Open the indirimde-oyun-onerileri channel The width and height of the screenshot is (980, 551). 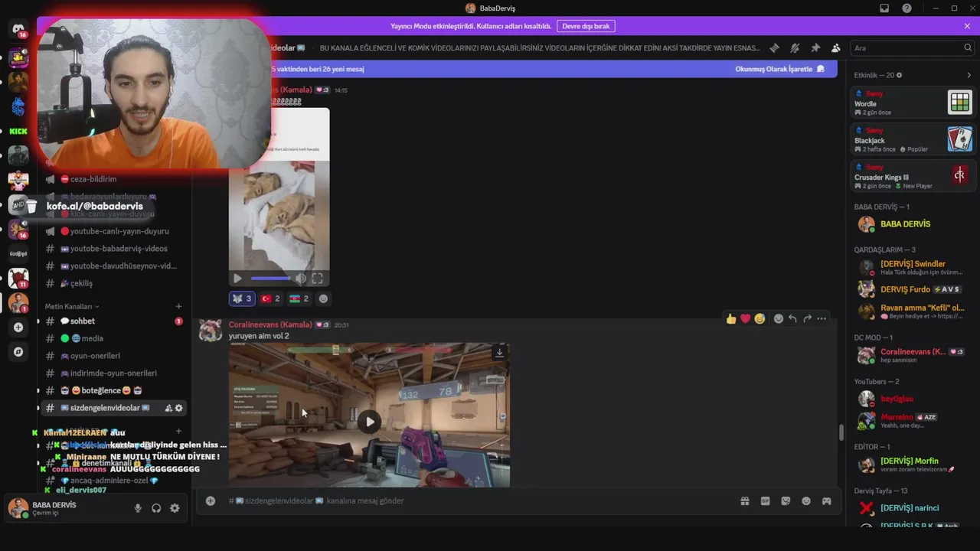[115, 373]
